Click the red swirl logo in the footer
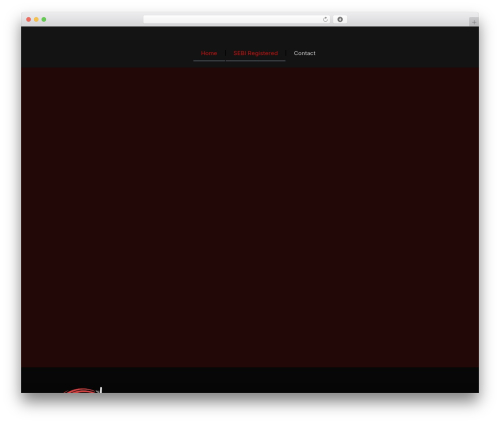 [83, 390]
